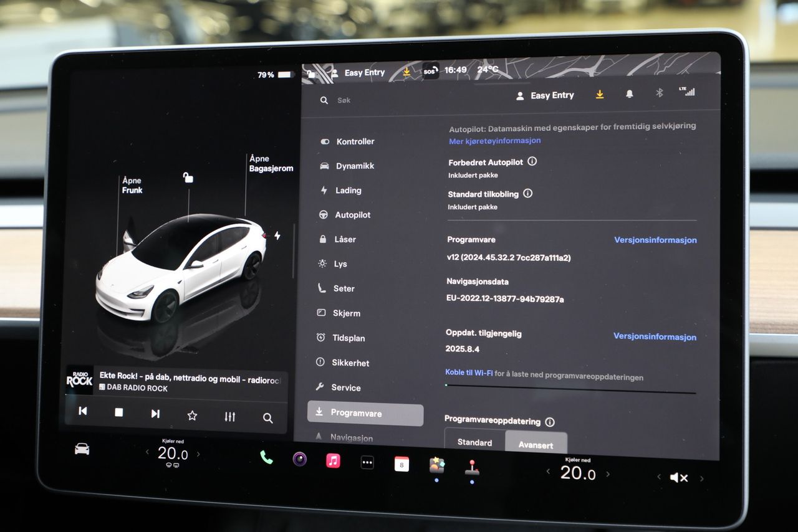
Task: Increase right temperature with arrow
Action: 608,474
